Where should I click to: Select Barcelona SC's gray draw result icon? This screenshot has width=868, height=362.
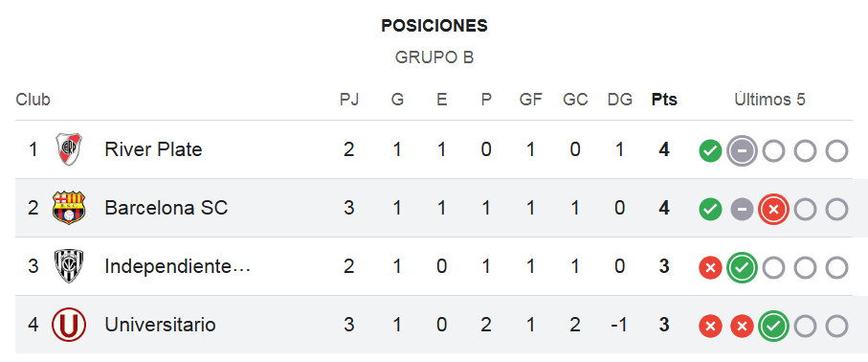[x=742, y=209]
